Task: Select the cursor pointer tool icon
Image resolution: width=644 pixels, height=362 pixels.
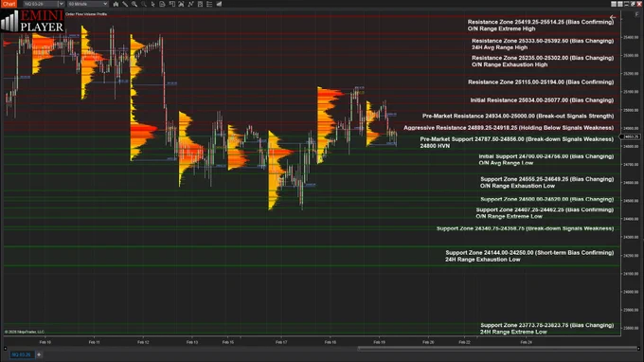Action: pyautogui.click(x=152, y=4)
